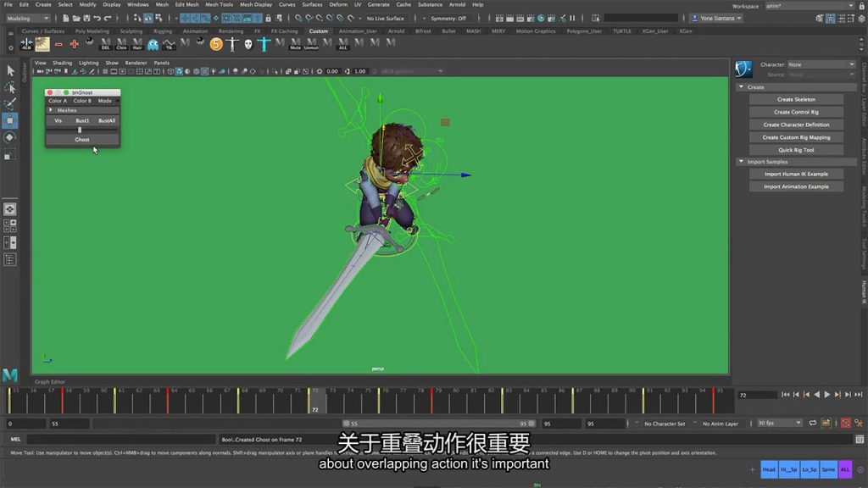
Task: Activate the Rotate tool in toolbox
Action: tap(10, 137)
